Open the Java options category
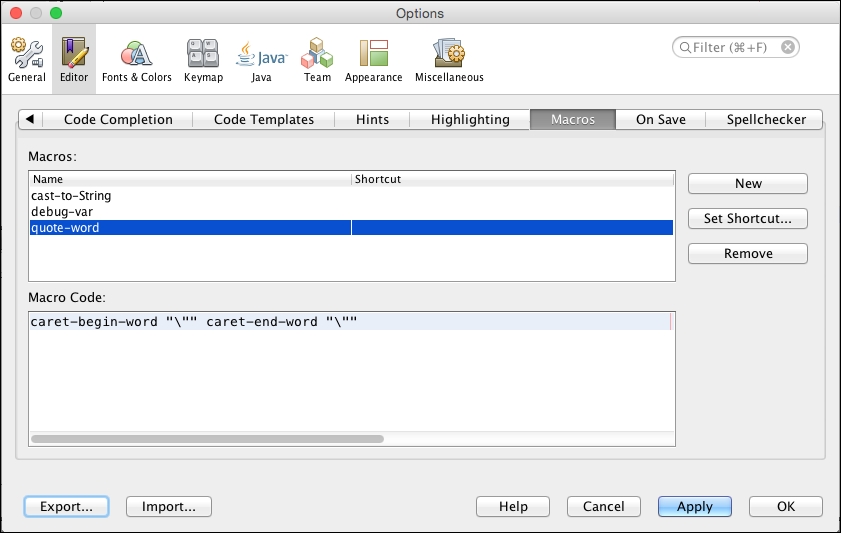Image resolution: width=841 pixels, height=533 pixels. 262,58
